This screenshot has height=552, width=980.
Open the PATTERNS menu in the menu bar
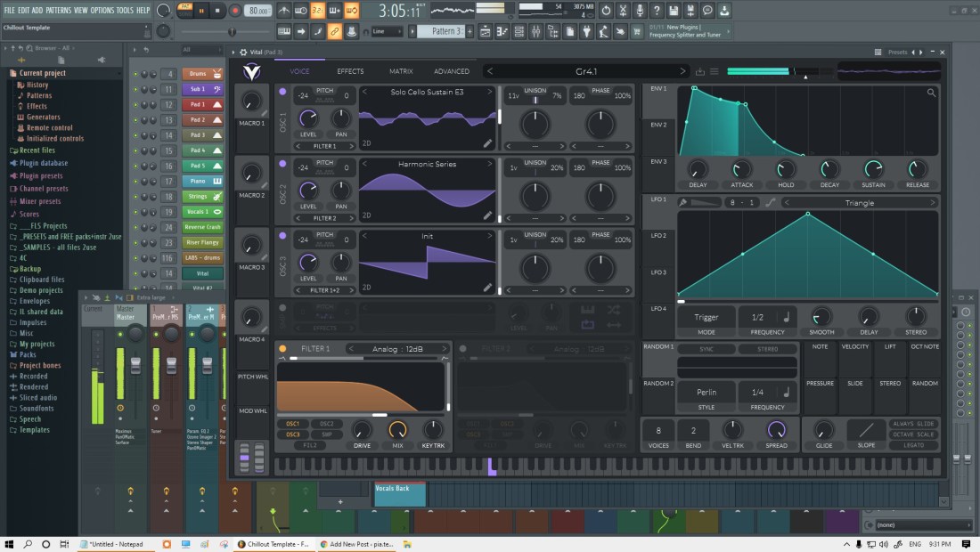click(59, 10)
